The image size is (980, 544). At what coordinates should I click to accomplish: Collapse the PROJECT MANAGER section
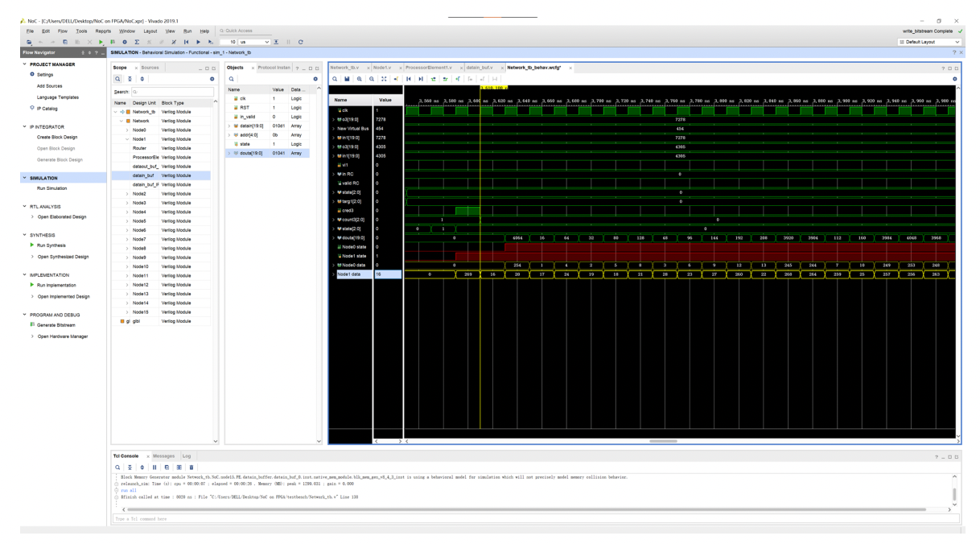[24, 64]
